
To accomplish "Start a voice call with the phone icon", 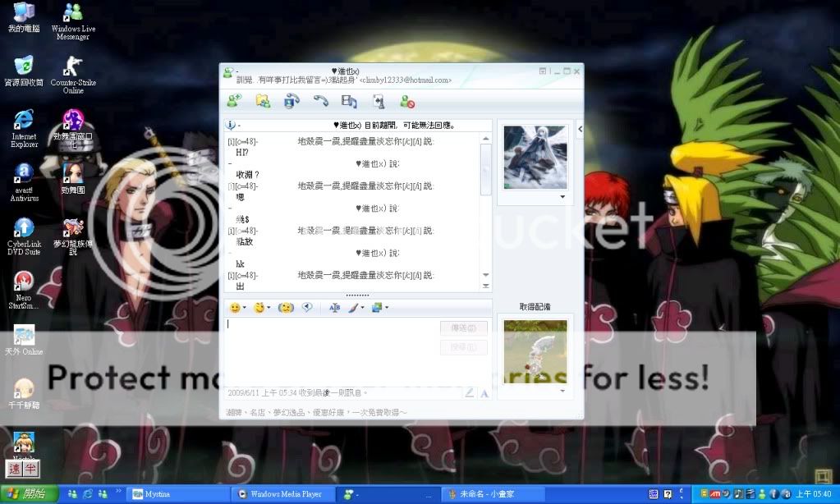I will pyautogui.click(x=320, y=101).
